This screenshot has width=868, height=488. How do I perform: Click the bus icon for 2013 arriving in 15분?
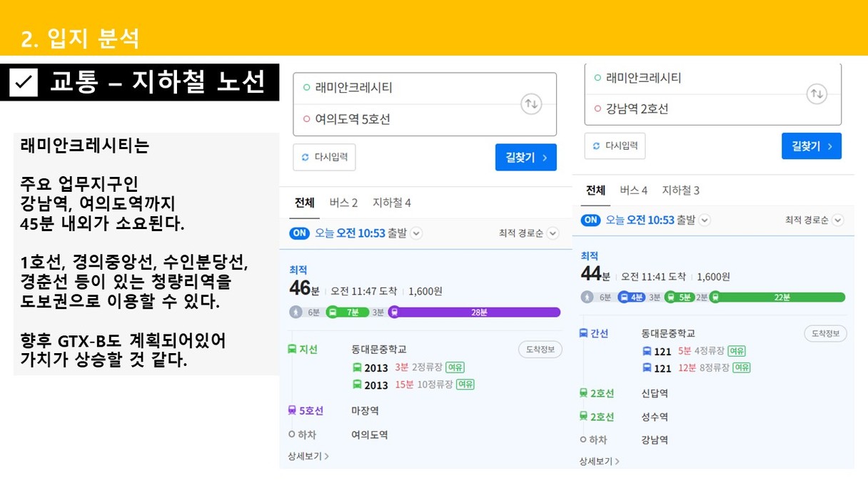click(x=357, y=385)
